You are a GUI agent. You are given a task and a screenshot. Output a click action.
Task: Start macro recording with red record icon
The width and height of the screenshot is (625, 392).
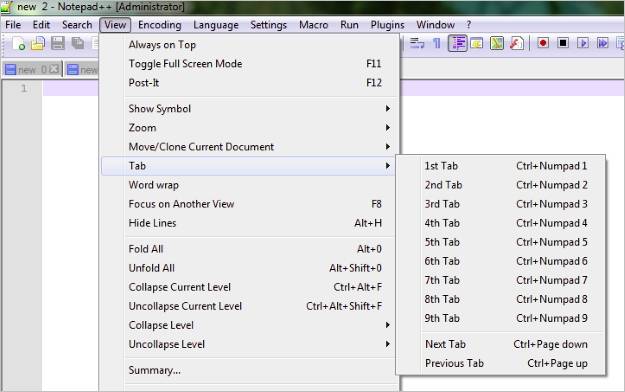543,43
